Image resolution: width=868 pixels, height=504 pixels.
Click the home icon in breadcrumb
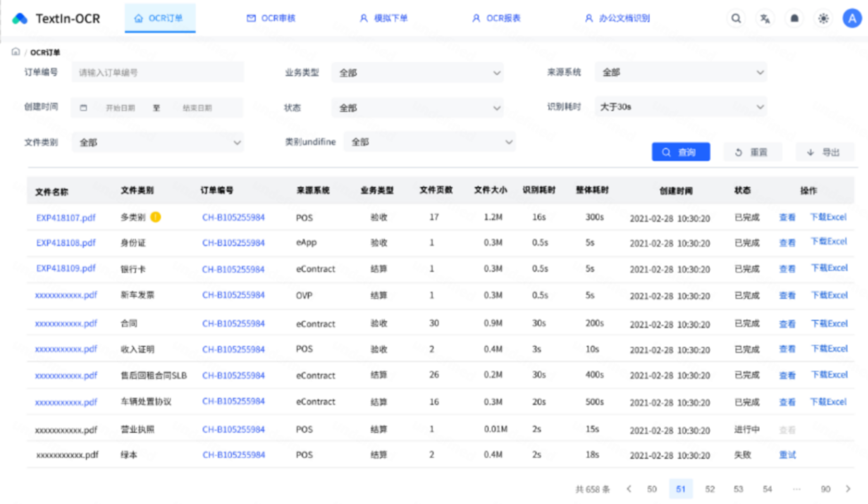point(16,52)
